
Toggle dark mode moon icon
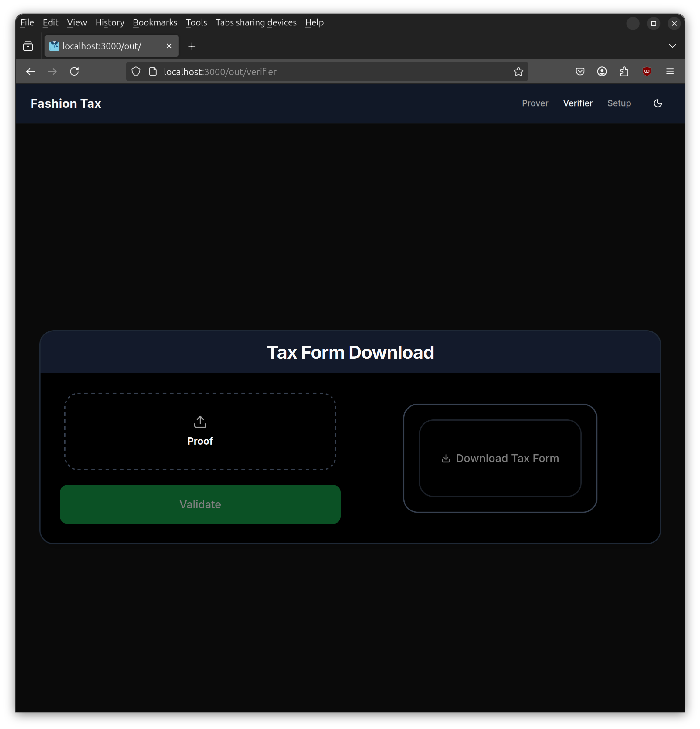tap(658, 103)
